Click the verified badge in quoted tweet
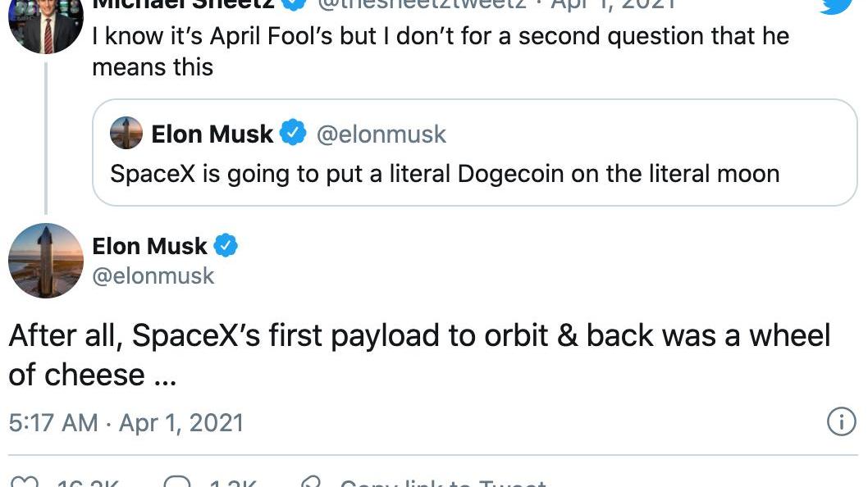 point(293,133)
